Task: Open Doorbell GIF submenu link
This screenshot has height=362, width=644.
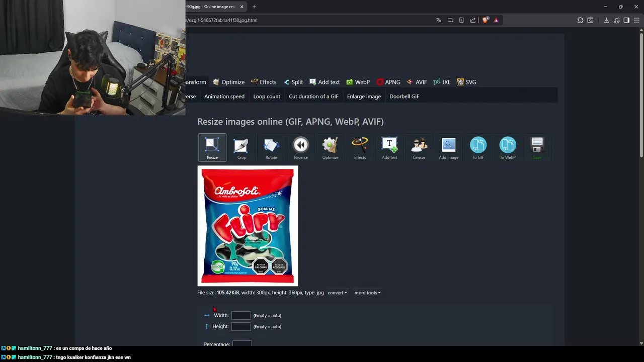Action: (404, 96)
